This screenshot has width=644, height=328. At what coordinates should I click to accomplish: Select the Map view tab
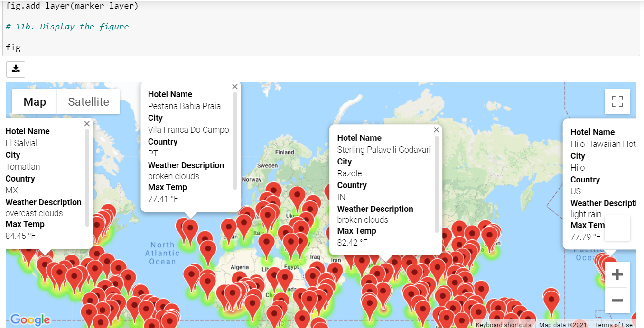coord(35,102)
